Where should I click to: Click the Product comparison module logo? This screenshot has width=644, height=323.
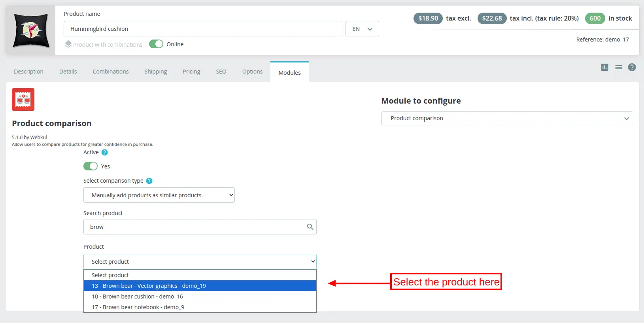(23, 99)
